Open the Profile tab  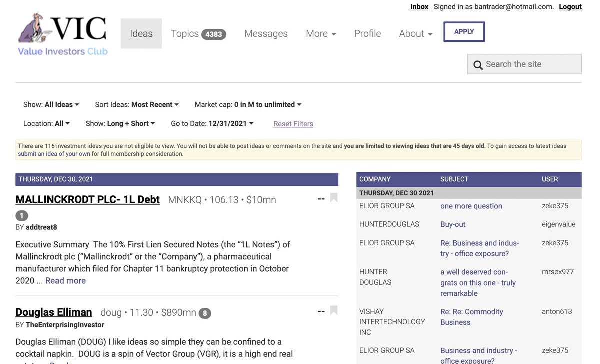(x=367, y=33)
